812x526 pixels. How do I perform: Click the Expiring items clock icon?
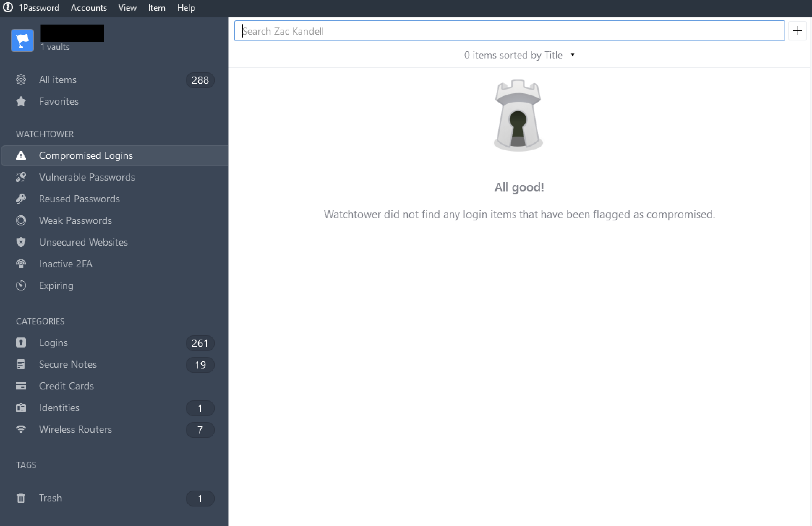pos(21,286)
